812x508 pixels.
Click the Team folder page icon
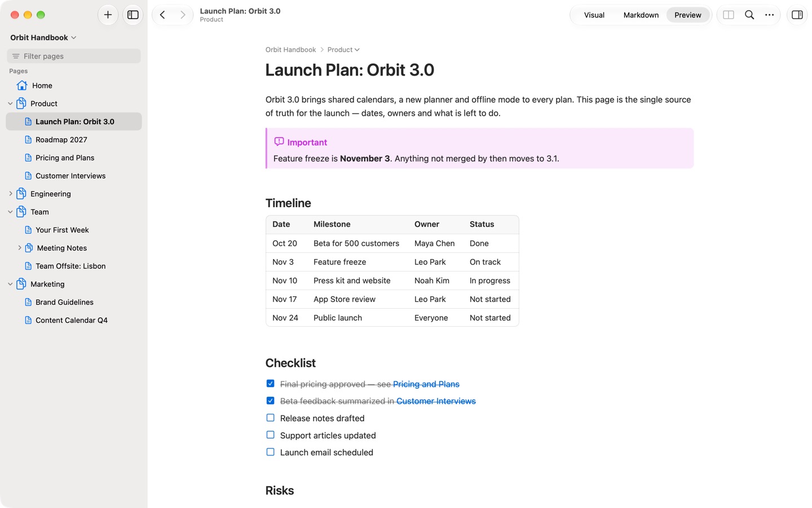pyautogui.click(x=21, y=212)
